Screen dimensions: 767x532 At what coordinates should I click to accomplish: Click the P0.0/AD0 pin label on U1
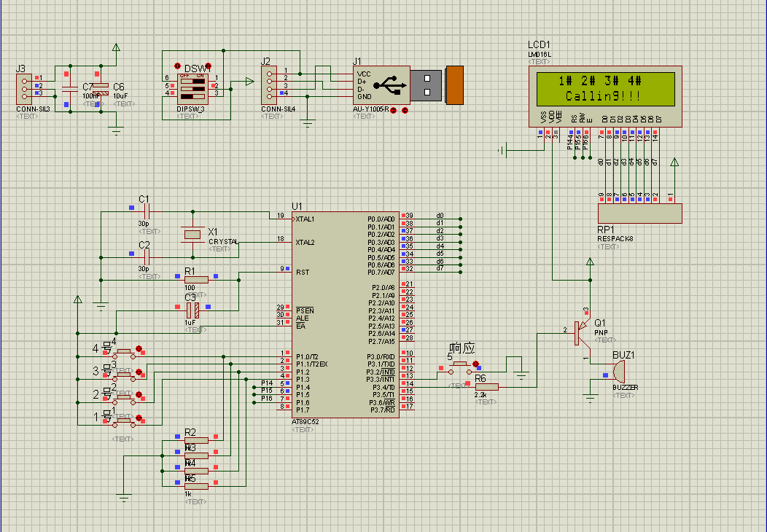pos(381,219)
